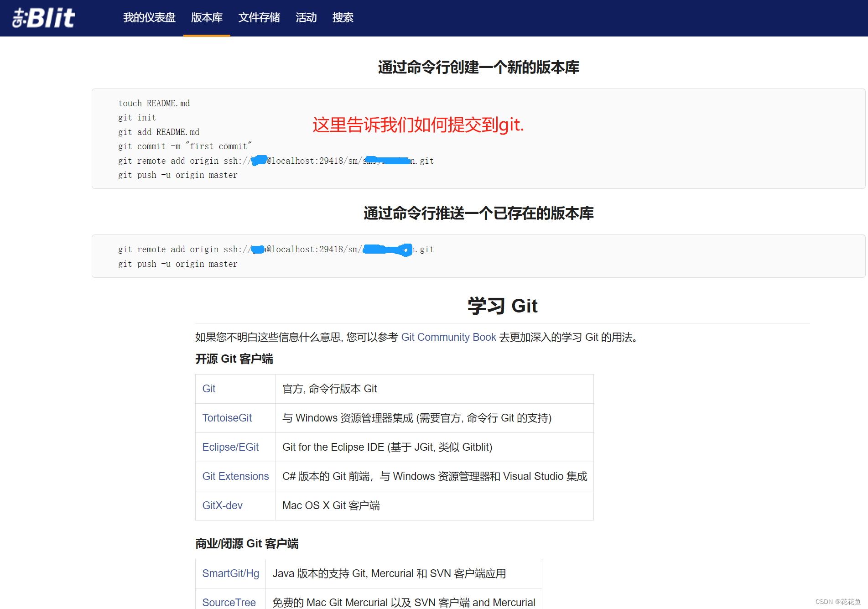Viewport: 868px width, 609px height.
Task: Click heading 通过命令行创建一个新的版本库
Action: pos(478,68)
